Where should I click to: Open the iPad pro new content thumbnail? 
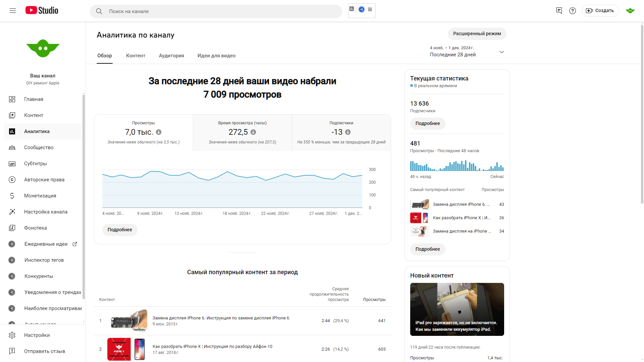click(457, 309)
